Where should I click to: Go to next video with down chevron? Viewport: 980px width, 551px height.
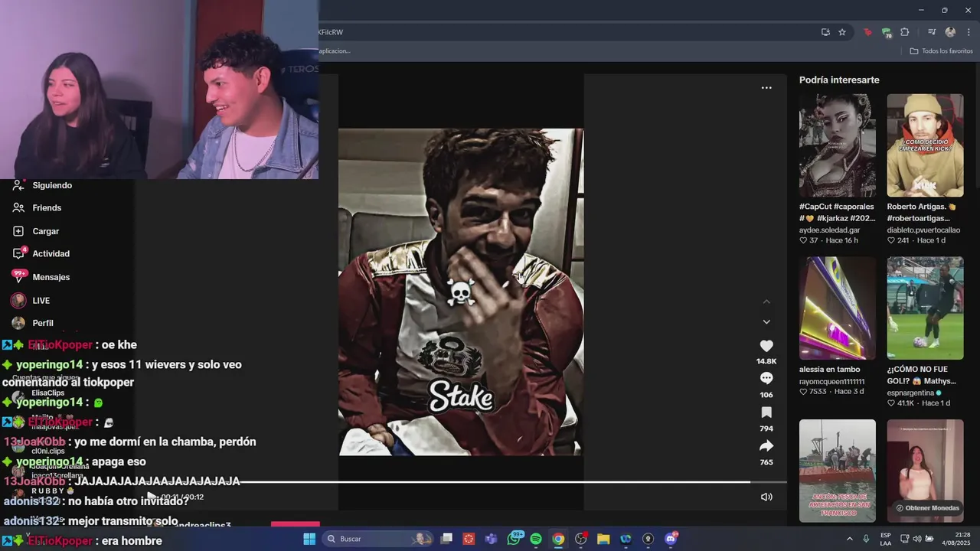click(x=766, y=322)
